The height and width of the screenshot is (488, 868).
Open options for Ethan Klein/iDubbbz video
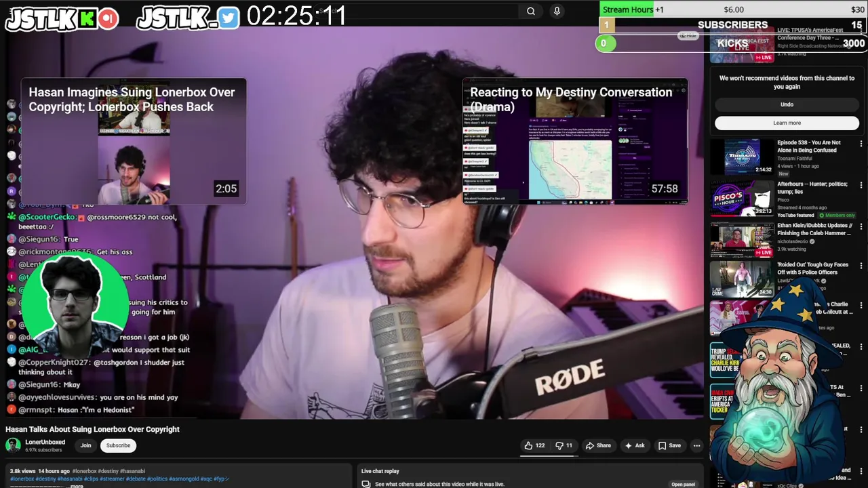861,226
